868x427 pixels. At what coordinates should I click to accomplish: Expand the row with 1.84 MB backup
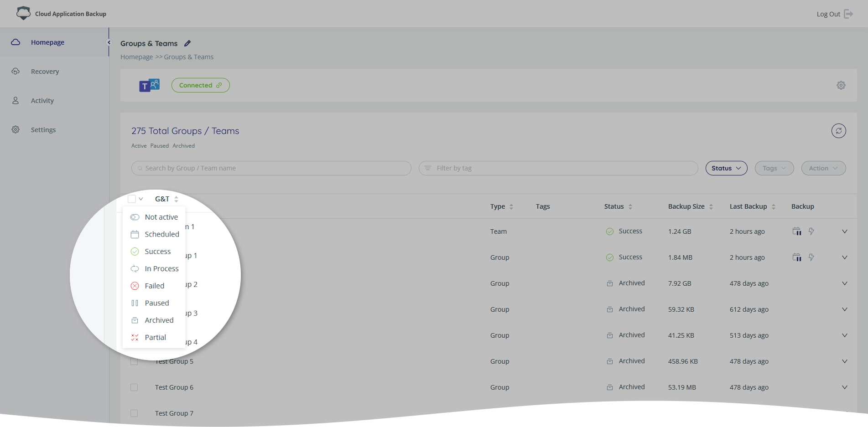[845, 257]
